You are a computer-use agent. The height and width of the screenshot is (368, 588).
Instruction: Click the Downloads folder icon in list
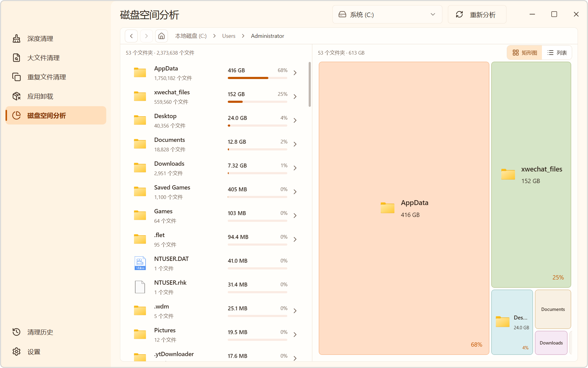click(140, 168)
